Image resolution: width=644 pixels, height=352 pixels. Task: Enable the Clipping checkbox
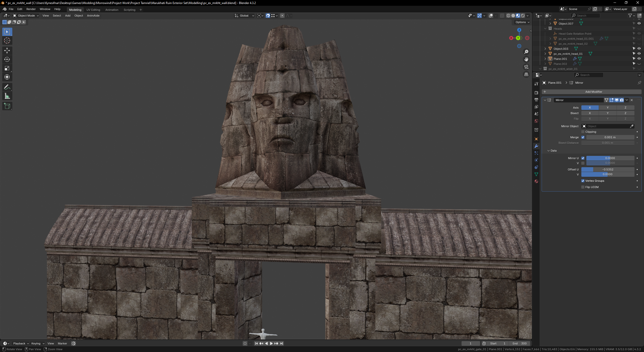(x=583, y=132)
